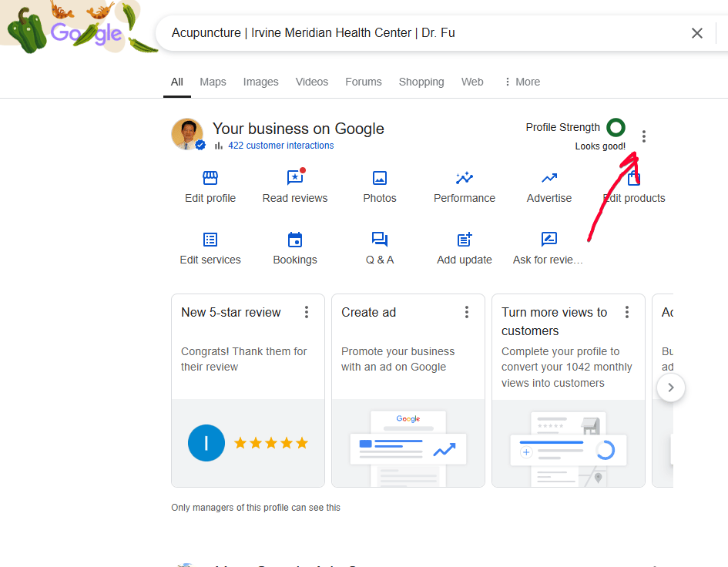This screenshot has height=567, width=728.
Task: Clear the search query with the X
Action: [x=697, y=33]
